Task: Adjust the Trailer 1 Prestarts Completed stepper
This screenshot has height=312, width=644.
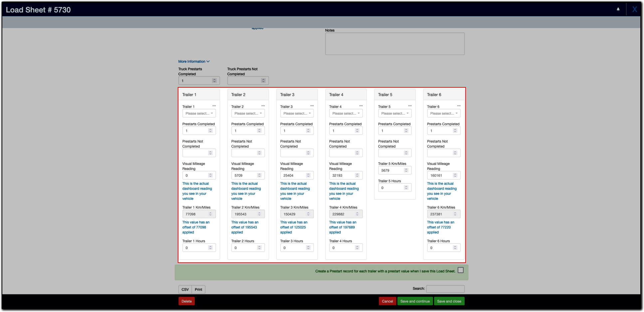Action: tap(210, 131)
